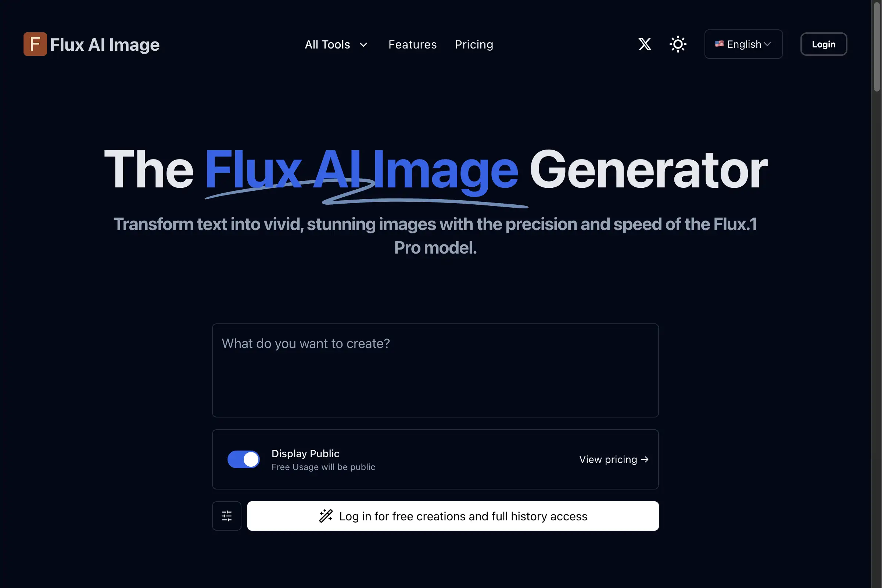Select the Features navigation menu item
Image resolution: width=882 pixels, height=588 pixels.
pyautogui.click(x=412, y=44)
